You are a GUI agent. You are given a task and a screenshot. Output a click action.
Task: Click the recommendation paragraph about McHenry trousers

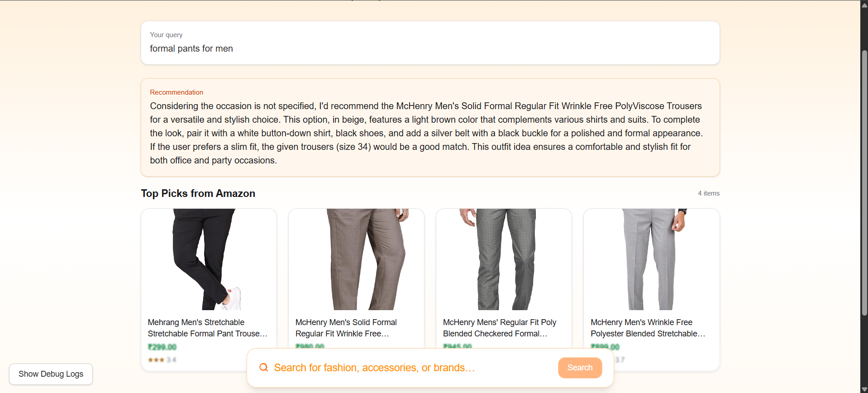(427, 133)
